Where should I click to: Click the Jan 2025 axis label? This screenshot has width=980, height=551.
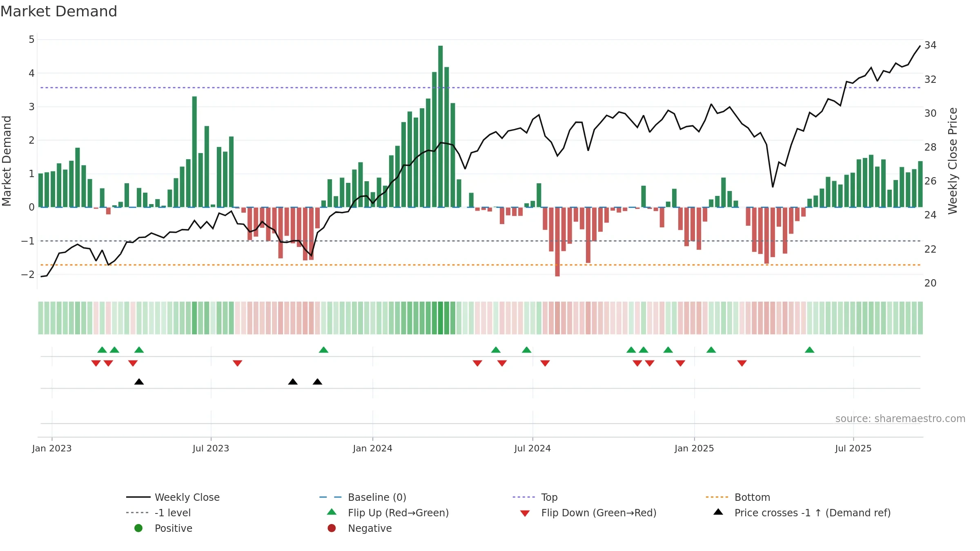tap(694, 448)
